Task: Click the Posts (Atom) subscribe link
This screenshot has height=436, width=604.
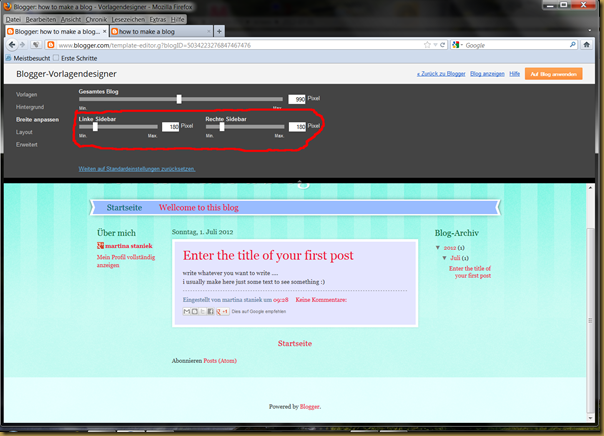Action: [x=220, y=361]
